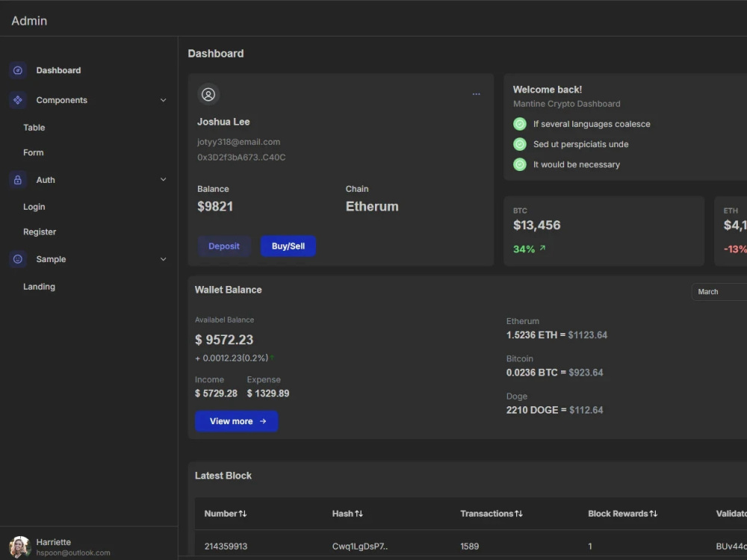Click the Auth lock icon in sidebar

[x=18, y=180]
